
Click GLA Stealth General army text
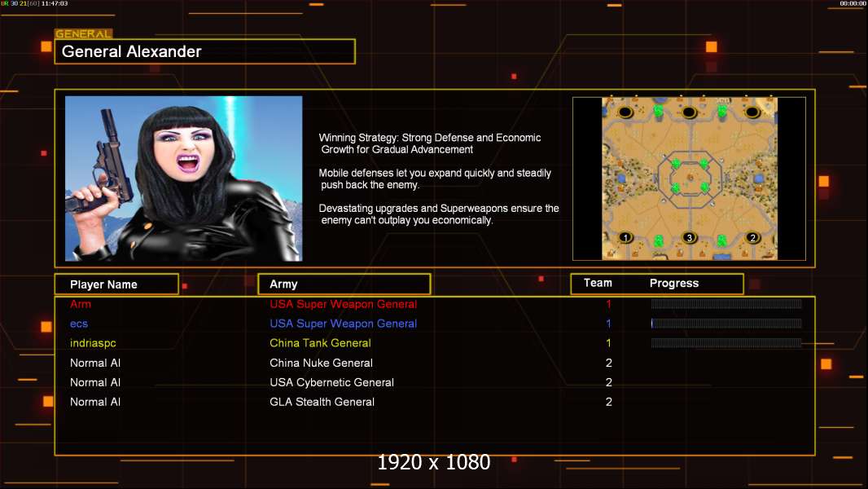[x=322, y=402]
